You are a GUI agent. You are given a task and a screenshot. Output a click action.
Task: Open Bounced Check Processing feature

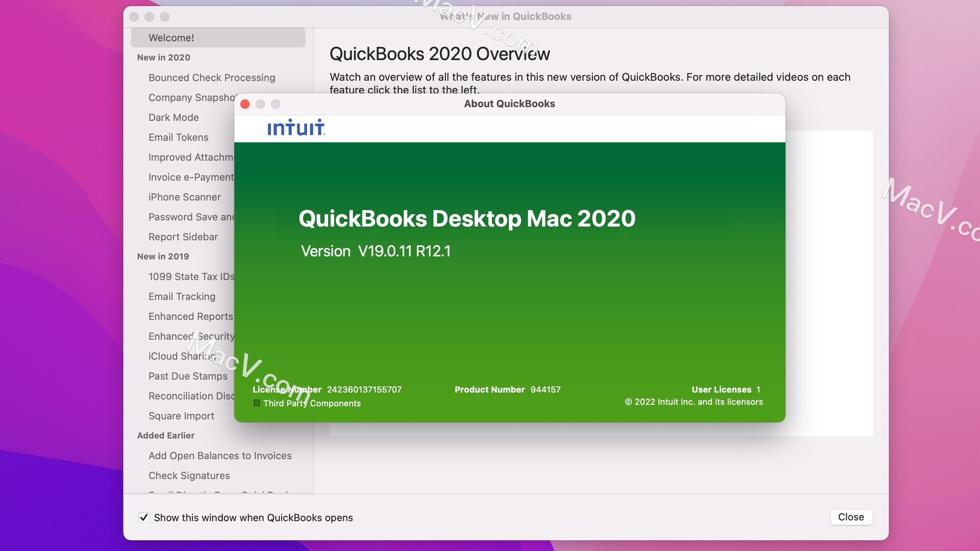[212, 78]
